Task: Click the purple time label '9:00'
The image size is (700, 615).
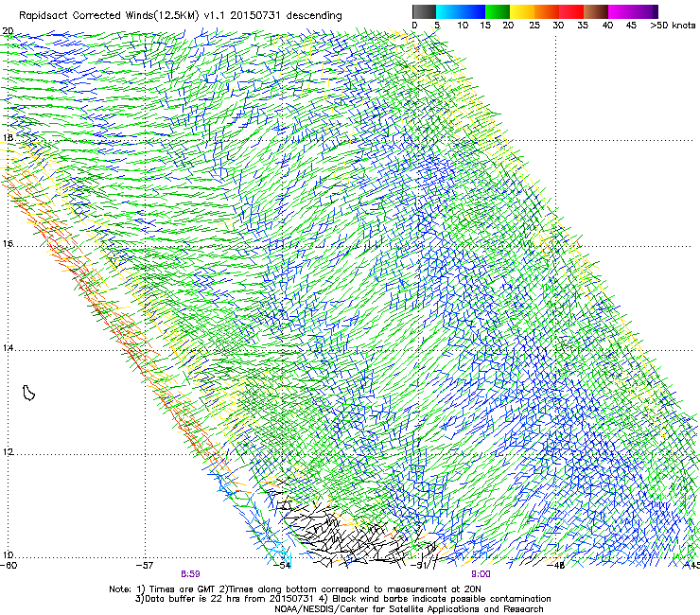Action: [481, 574]
